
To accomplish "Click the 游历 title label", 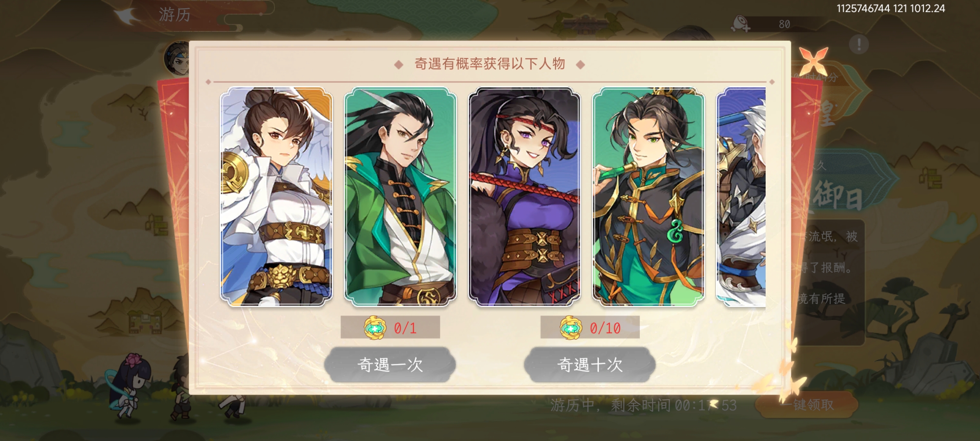I will (x=175, y=15).
